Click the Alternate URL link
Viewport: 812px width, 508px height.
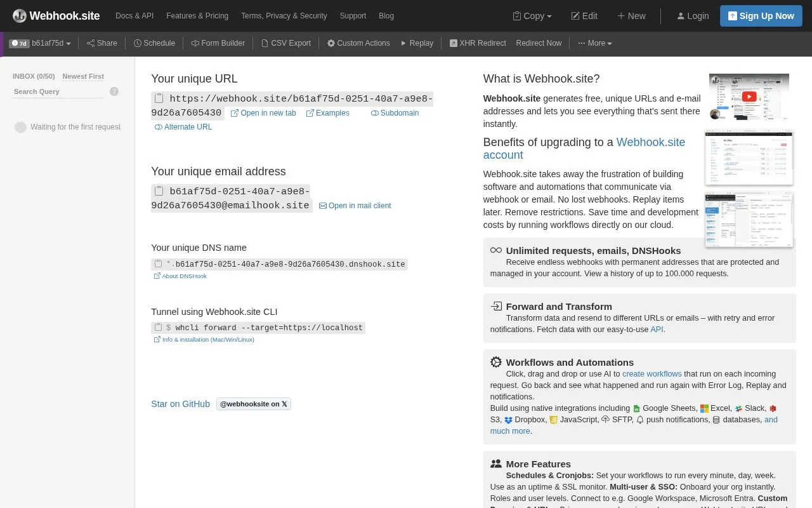(x=183, y=127)
